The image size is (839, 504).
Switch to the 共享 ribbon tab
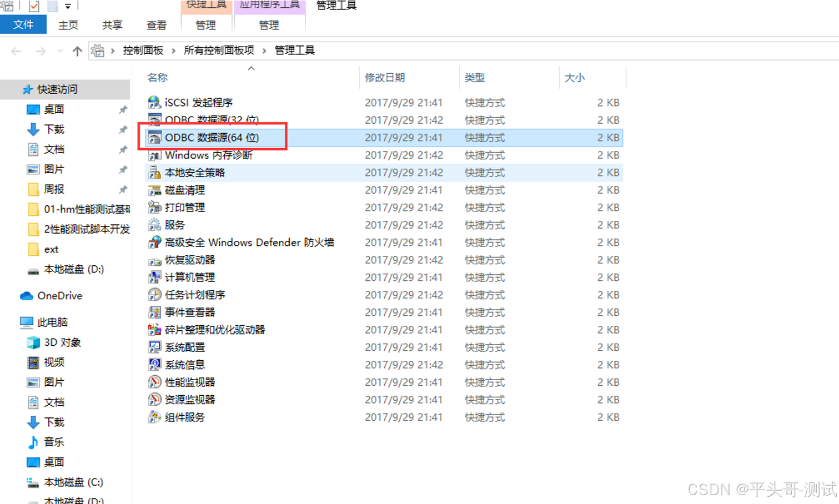coord(112,25)
